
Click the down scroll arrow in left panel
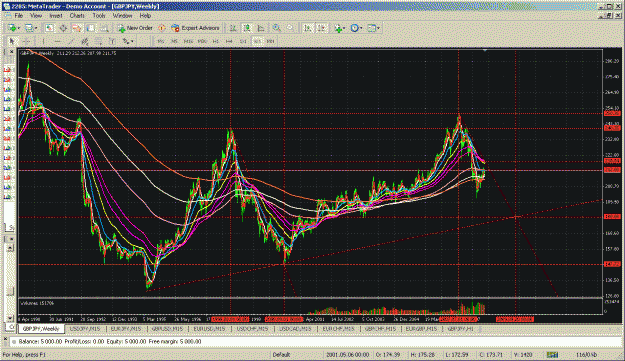point(10,318)
